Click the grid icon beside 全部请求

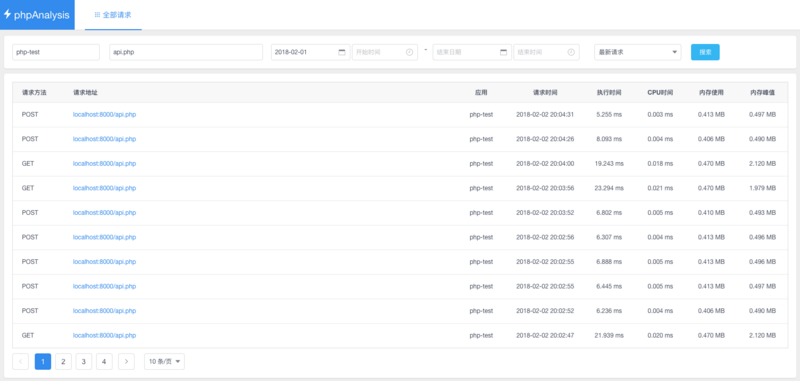point(97,15)
